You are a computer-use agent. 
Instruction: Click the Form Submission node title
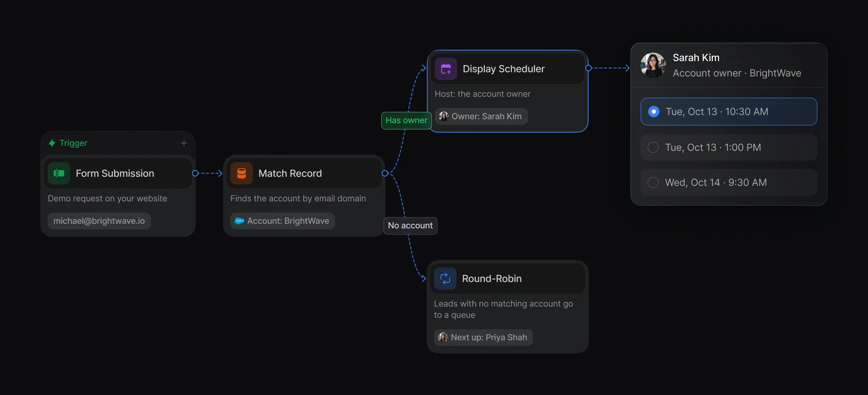point(115,173)
